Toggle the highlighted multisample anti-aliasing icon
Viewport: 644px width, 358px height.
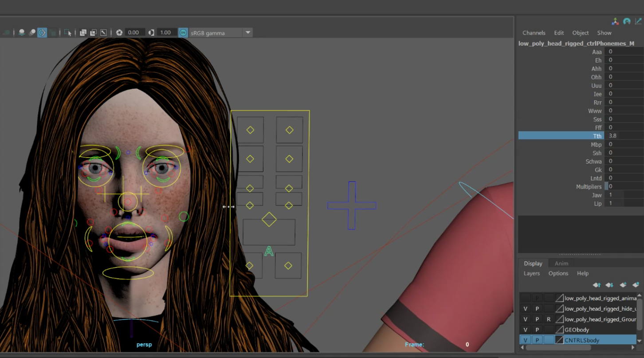tap(42, 32)
